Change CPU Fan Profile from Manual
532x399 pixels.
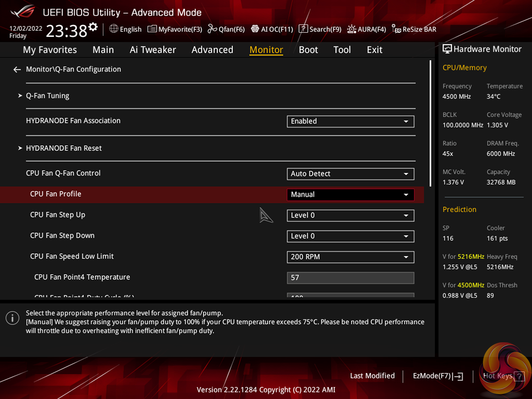(350, 195)
